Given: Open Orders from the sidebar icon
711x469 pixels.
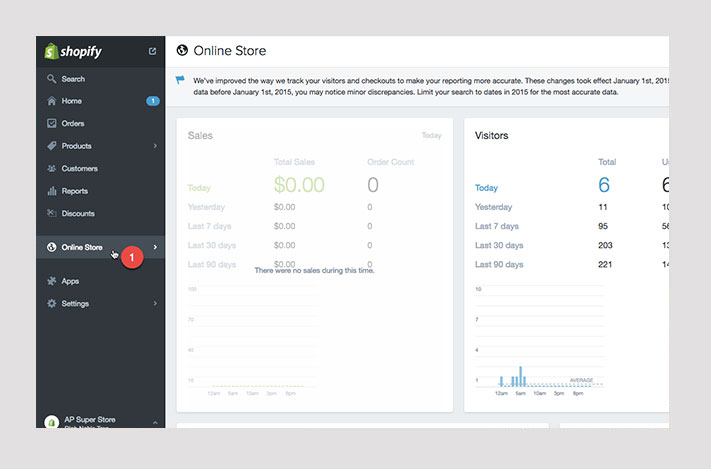Looking at the screenshot, I should pos(51,124).
